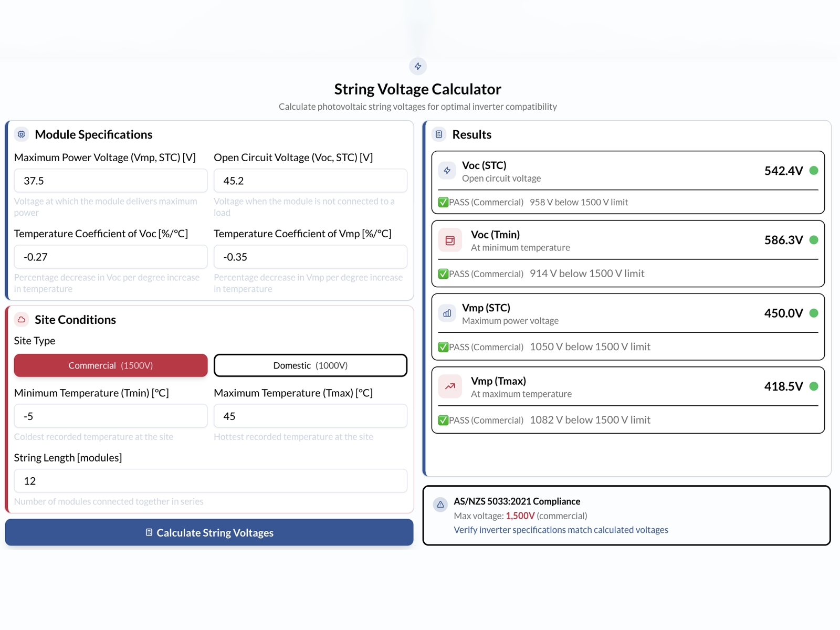Click the green status dot beside Voc (STC)
Screen dimensions: 840x630
[814, 171]
